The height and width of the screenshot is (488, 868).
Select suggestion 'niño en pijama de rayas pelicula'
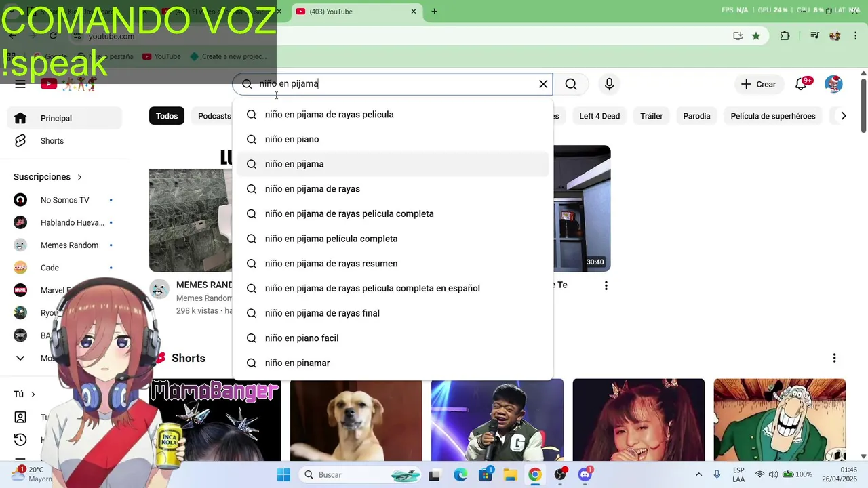point(393,115)
